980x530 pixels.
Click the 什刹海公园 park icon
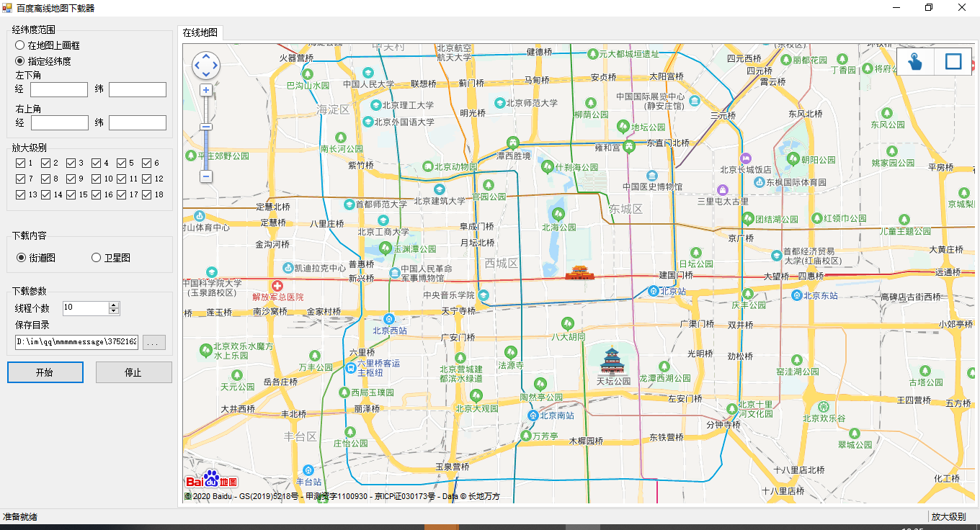pos(547,166)
